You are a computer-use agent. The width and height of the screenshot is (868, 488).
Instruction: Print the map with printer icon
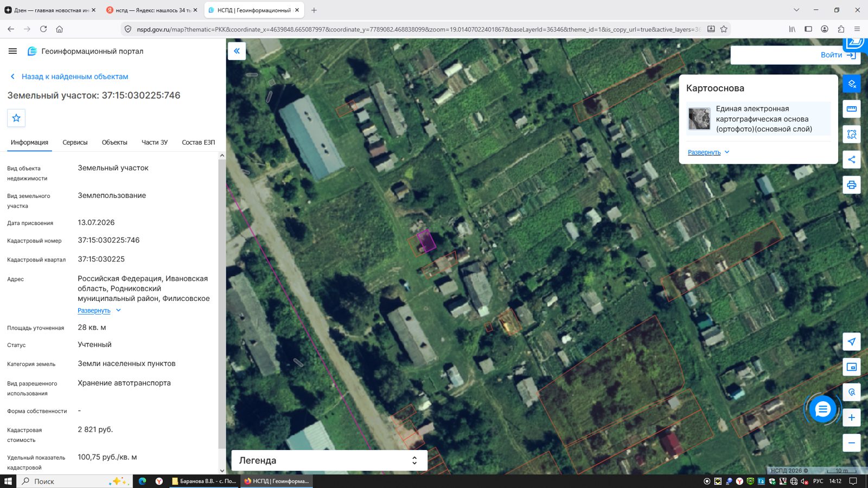[851, 185]
